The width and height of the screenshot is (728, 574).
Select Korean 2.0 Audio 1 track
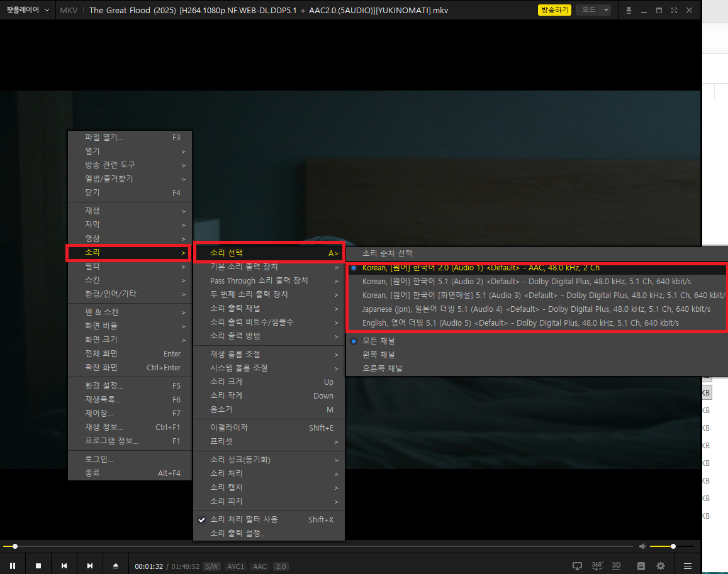[537, 268]
